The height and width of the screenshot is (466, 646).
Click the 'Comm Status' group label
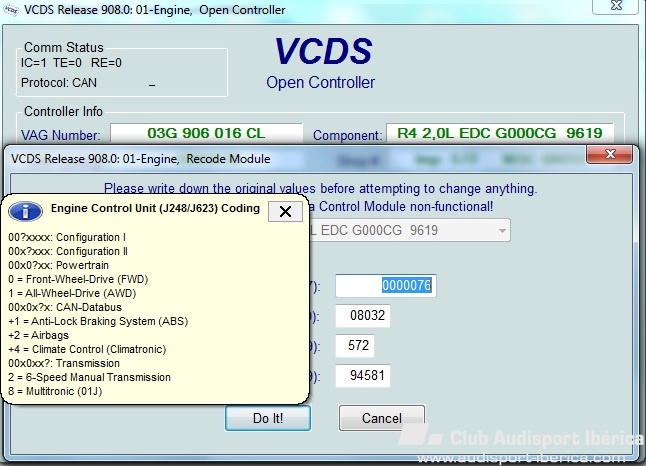tap(64, 47)
